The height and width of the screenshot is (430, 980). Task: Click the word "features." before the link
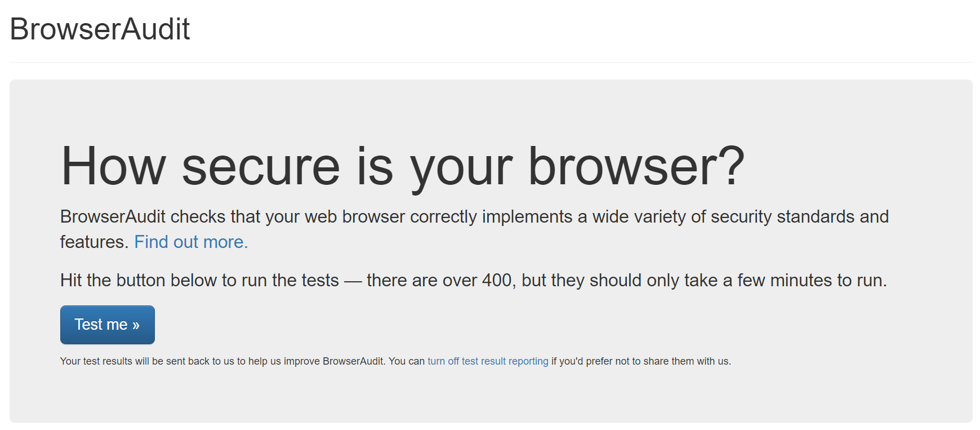(94, 242)
